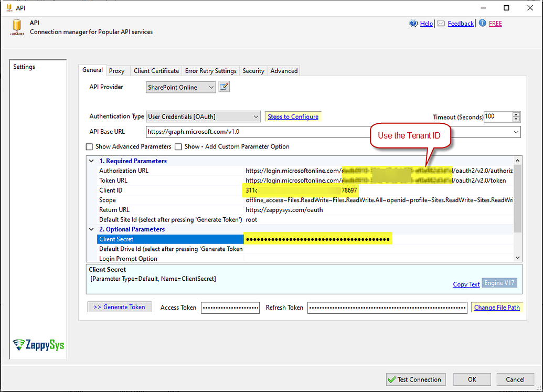The height and width of the screenshot is (392, 543).
Task: Click the edit pencil icon beside API Provider
Action: point(223,87)
